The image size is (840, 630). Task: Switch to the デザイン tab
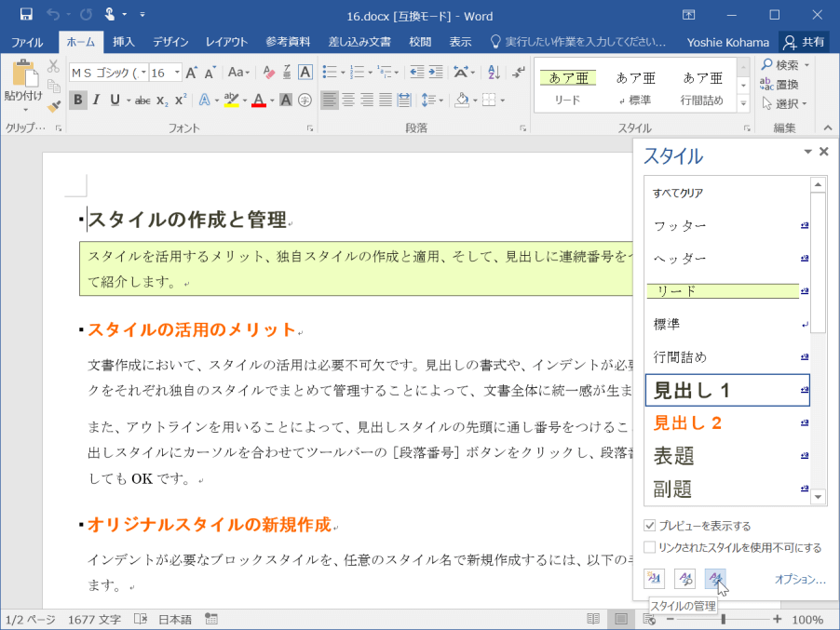pyautogui.click(x=171, y=42)
